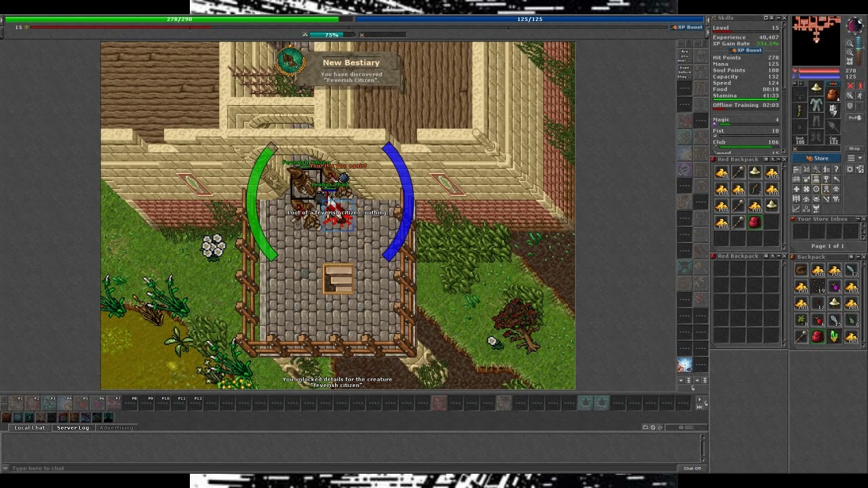This screenshot has height=488, width=868.
Task: Select the purple item with count 6
Action: [834, 287]
